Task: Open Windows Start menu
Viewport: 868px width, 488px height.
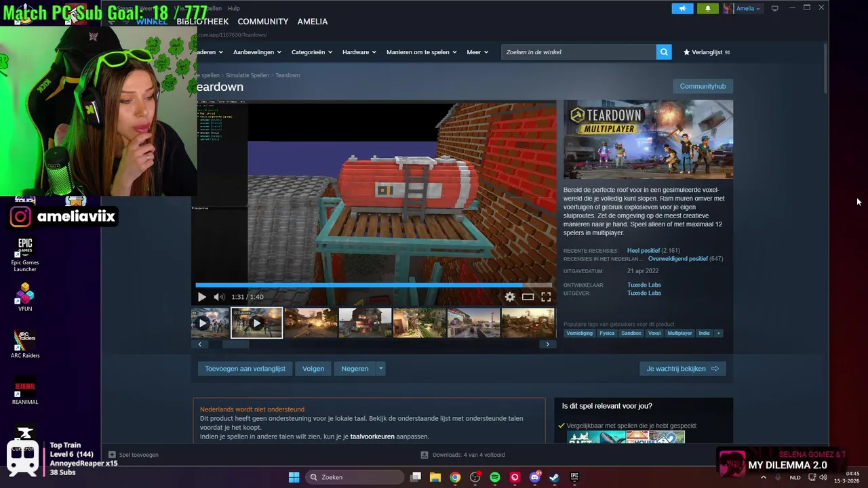Action: [x=294, y=477]
